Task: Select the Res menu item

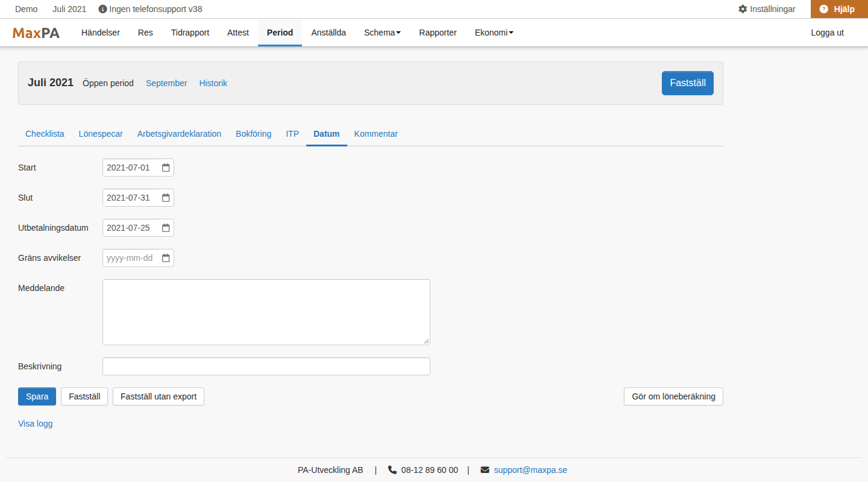Action: [x=145, y=33]
